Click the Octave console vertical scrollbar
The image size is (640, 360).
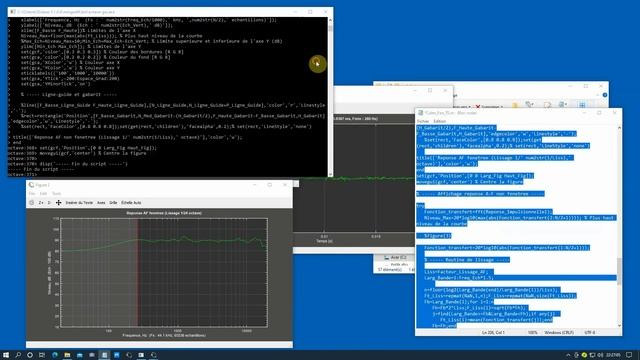point(330,96)
